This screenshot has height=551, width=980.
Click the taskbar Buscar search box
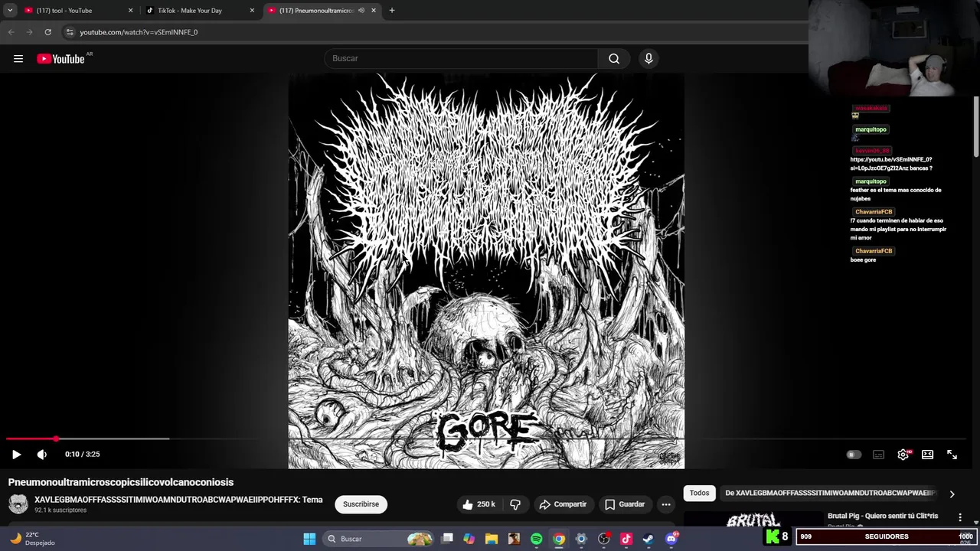tap(379, 539)
